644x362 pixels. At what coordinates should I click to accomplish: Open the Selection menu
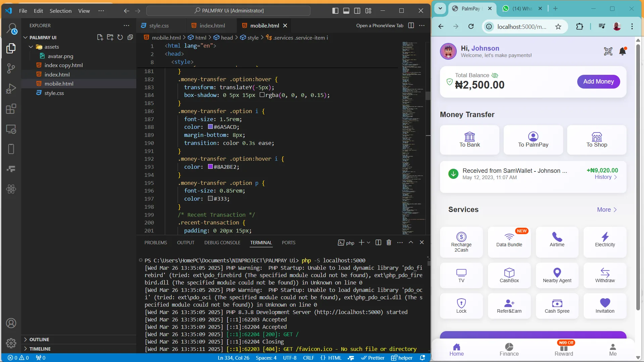tap(60, 11)
